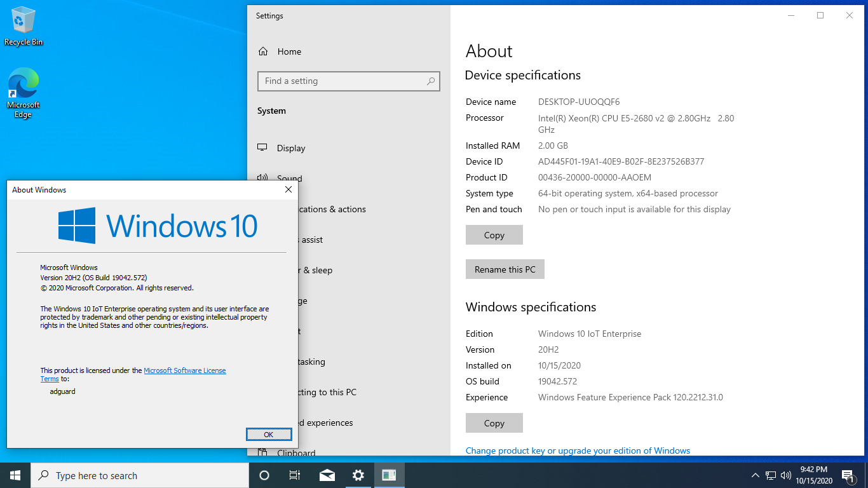Screen dimensions: 868x488
Task: Copy the device specifications
Action: 494,234
